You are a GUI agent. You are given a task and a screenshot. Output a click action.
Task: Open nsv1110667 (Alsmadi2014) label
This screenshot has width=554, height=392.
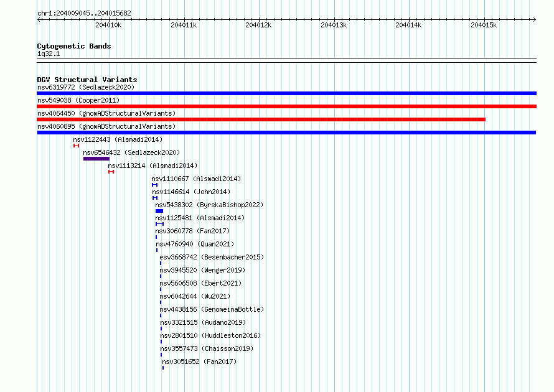(196, 179)
